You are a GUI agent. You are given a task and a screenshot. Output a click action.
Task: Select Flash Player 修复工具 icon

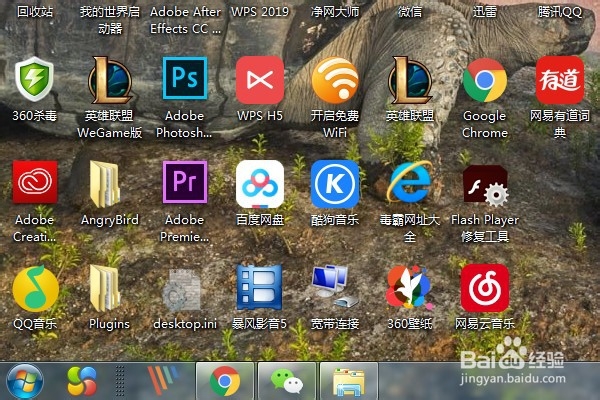[485, 186]
